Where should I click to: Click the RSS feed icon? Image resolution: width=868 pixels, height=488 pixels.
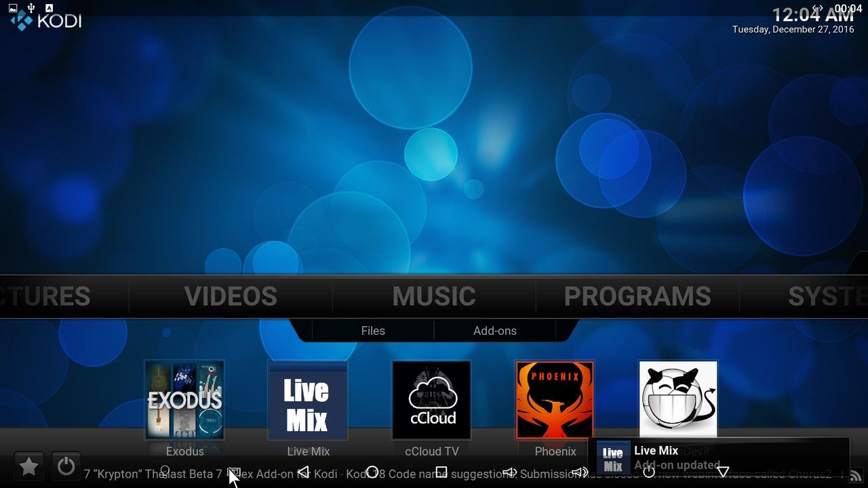click(x=855, y=475)
